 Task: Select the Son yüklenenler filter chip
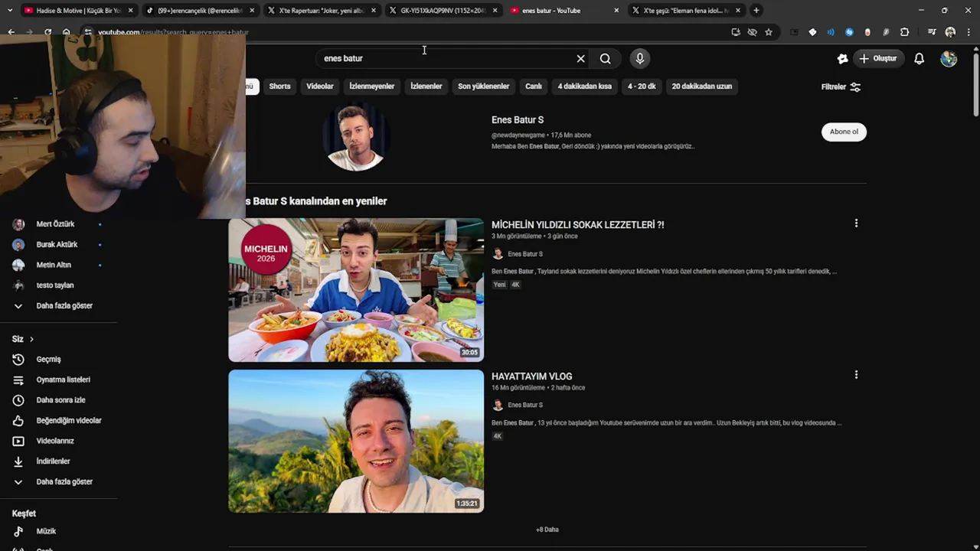point(483,86)
